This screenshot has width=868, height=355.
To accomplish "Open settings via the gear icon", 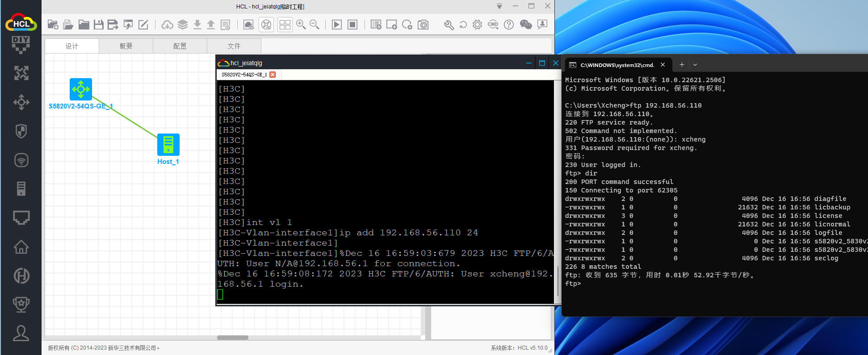I will [478, 25].
